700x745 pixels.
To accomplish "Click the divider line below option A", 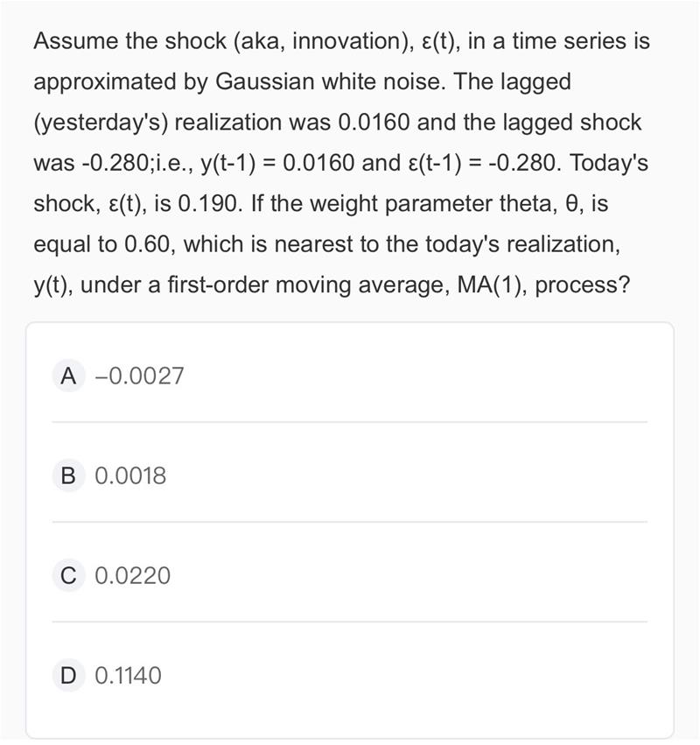I will click(349, 421).
